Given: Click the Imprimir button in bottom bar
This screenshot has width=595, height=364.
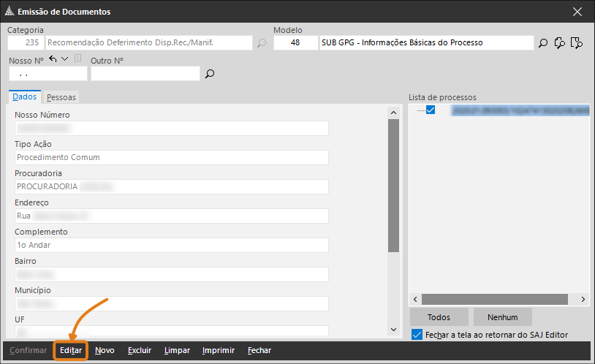Looking at the screenshot, I should point(218,351).
